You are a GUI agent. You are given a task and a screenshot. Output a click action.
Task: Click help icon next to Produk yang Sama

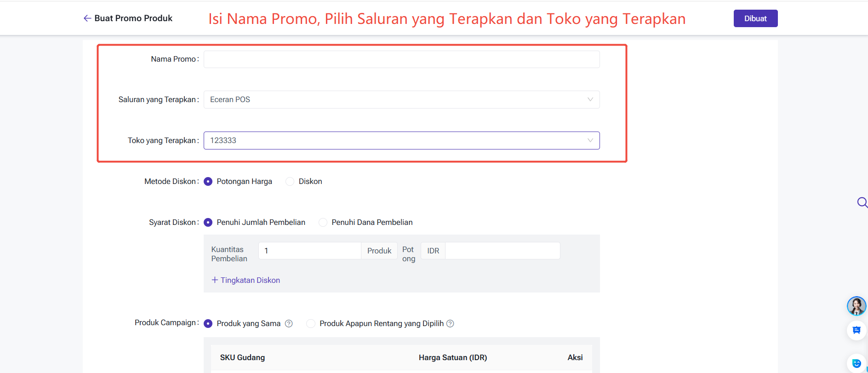click(x=289, y=323)
